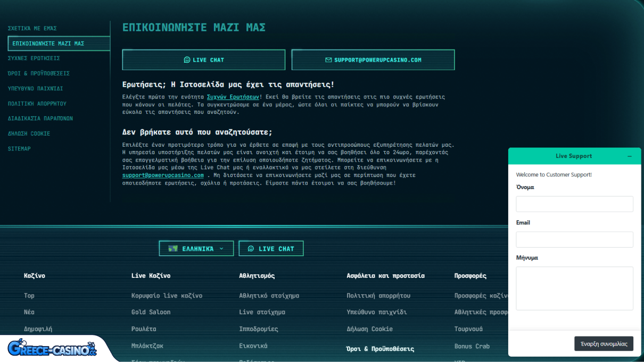Open footer link Ιπποδρομίες

pyautogui.click(x=259, y=329)
